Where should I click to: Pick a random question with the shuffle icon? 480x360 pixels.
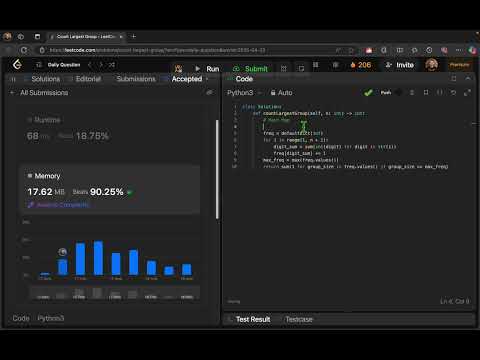pos(112,65)
